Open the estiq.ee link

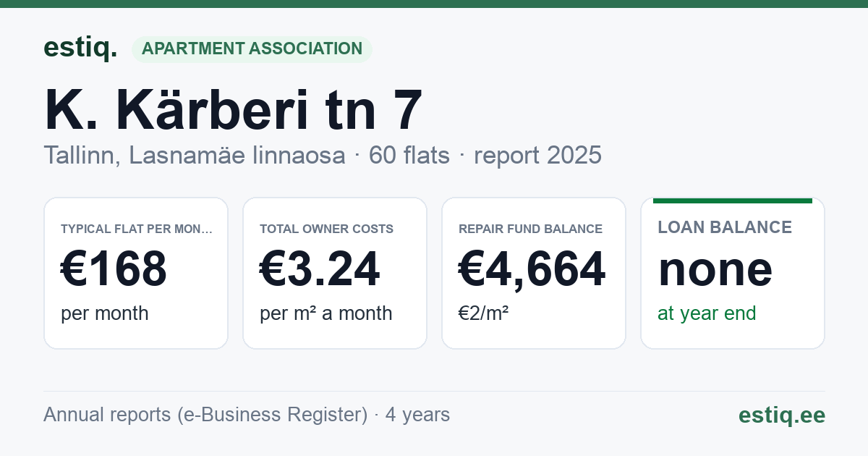click(782, 415)
